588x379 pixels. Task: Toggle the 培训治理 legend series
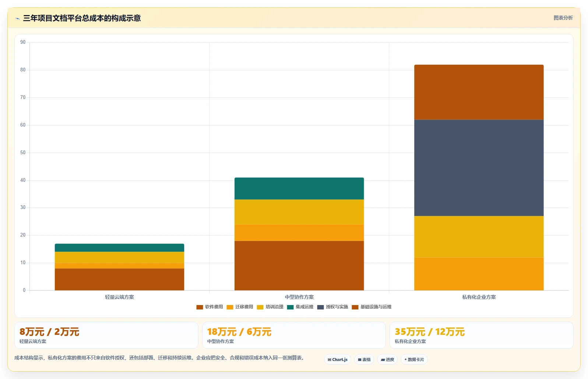(270, 307)
